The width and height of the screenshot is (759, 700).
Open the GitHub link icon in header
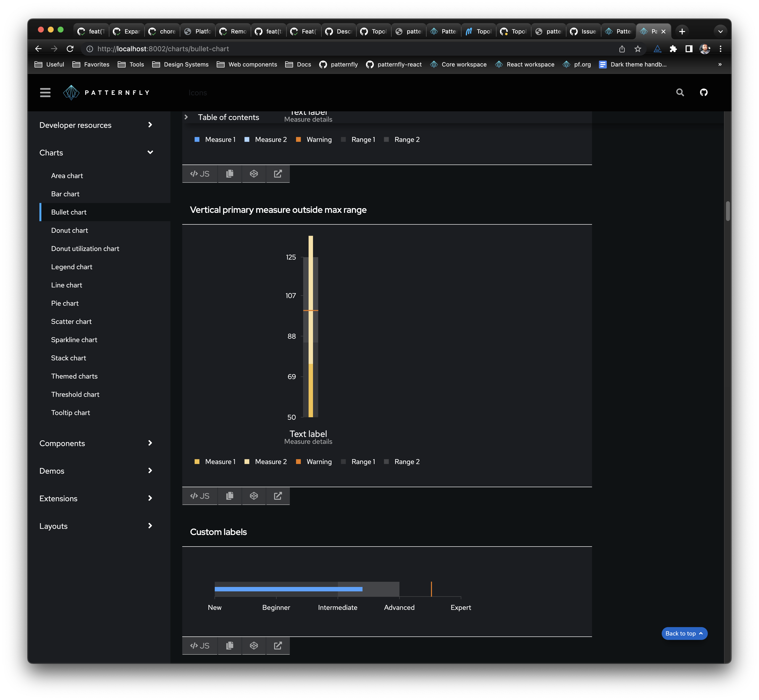point(703,92)
